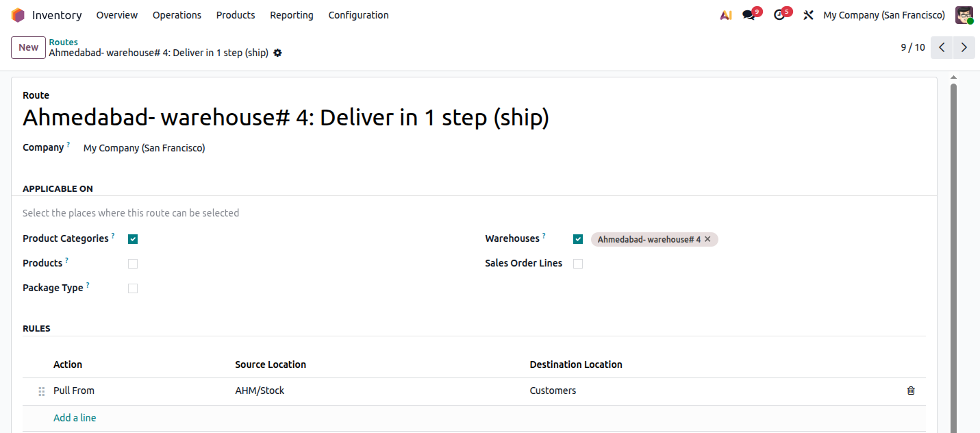
Task: Enable the Sales Order Lines checkbox
Action: [578, 264]
